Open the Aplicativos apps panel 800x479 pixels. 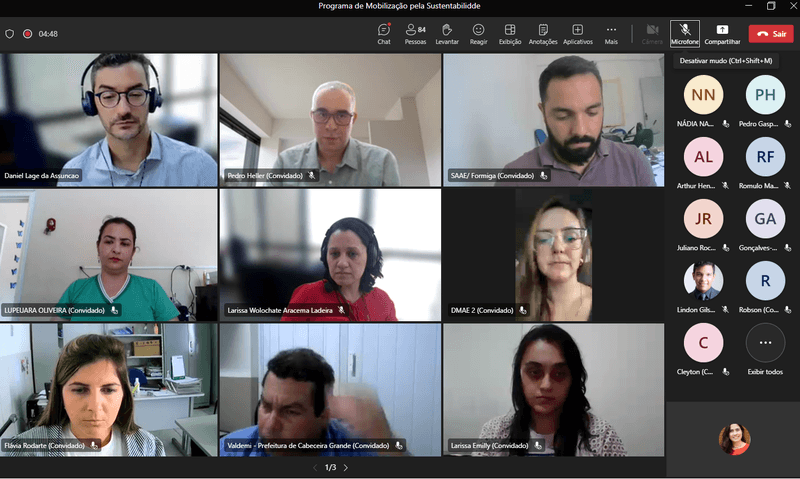[577, 33]
